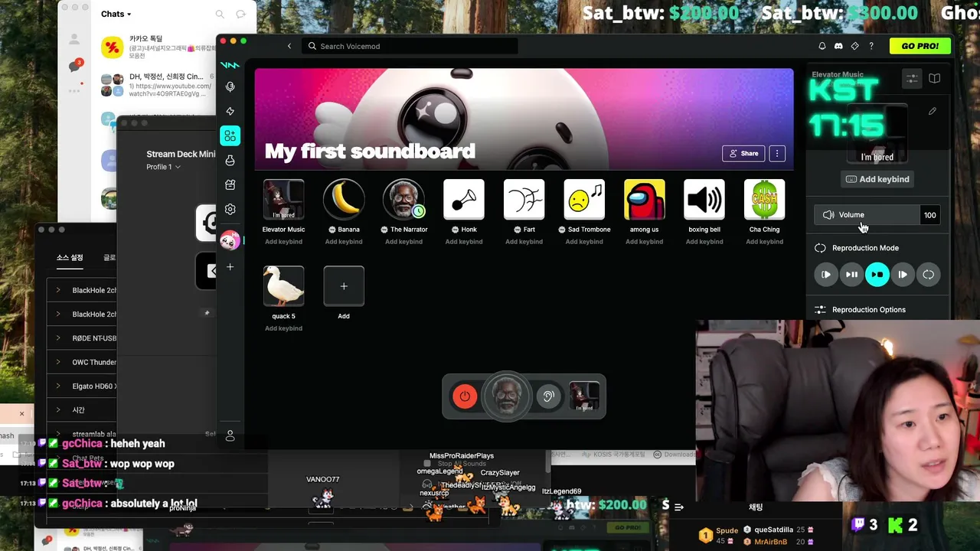
Task: Play the Fart sound tile
Action: pos(524,200)
